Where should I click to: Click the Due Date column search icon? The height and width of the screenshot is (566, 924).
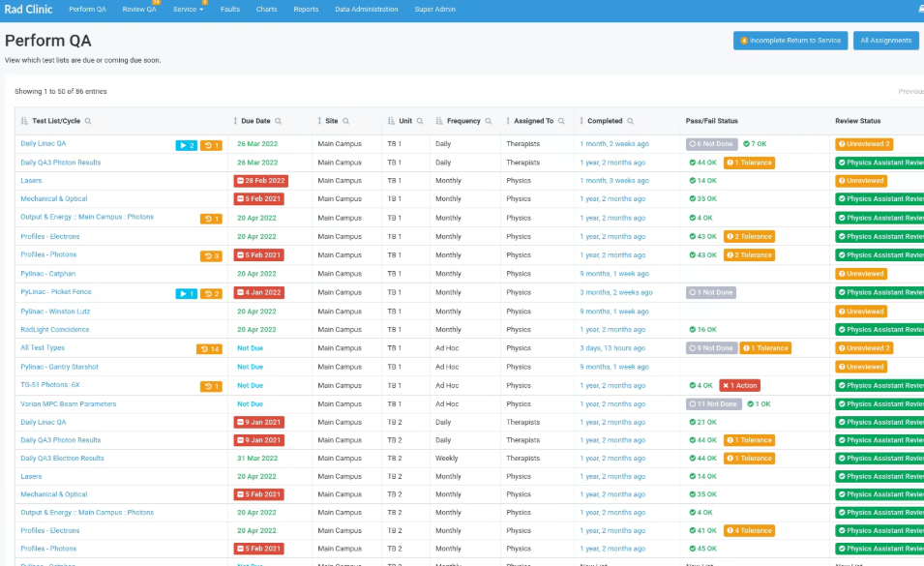[x=278, y=121]
